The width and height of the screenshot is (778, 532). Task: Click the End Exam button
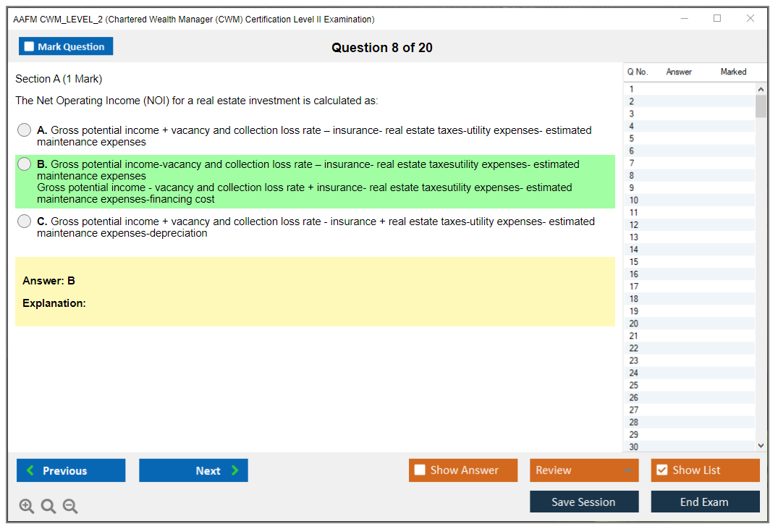point(705,502)
